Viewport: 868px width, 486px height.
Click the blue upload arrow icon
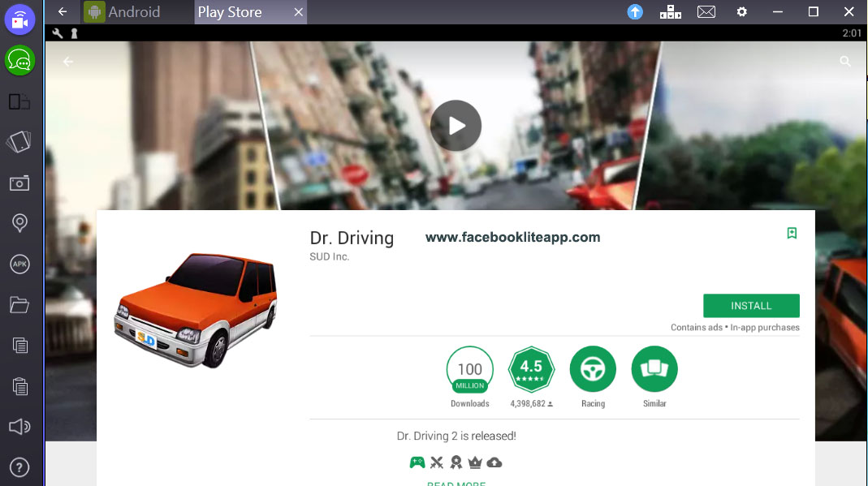pos(635,11)
